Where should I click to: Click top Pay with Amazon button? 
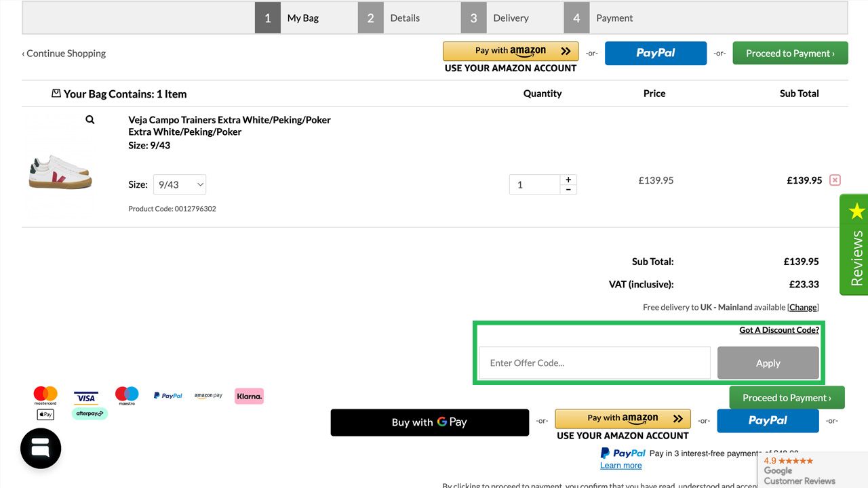[x=511, y=52]
